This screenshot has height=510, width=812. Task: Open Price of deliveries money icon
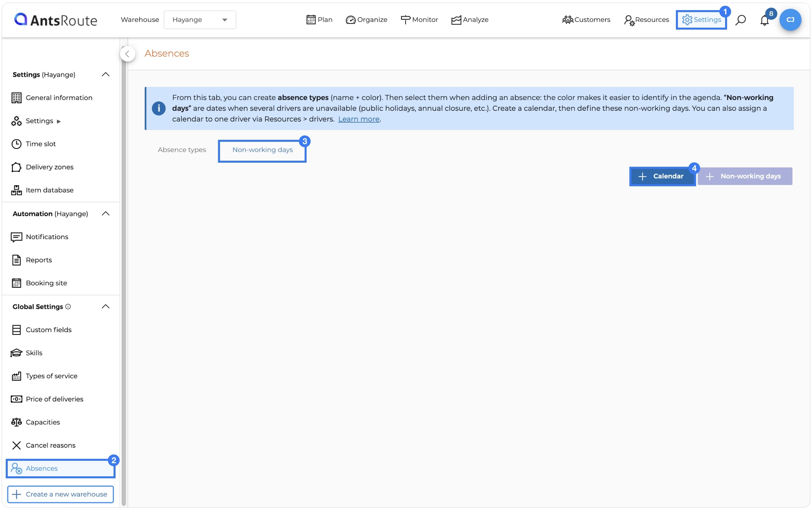click(16, 399)
